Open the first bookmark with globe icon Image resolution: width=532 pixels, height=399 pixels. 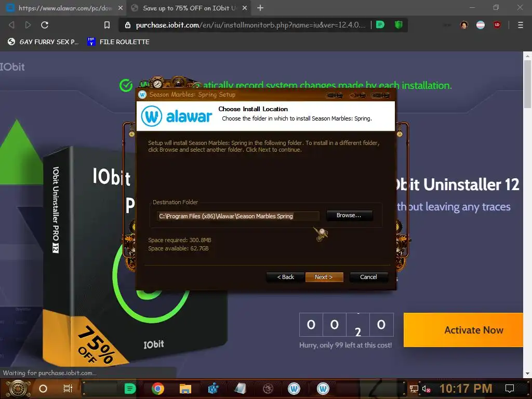click(x=43, y=42)
